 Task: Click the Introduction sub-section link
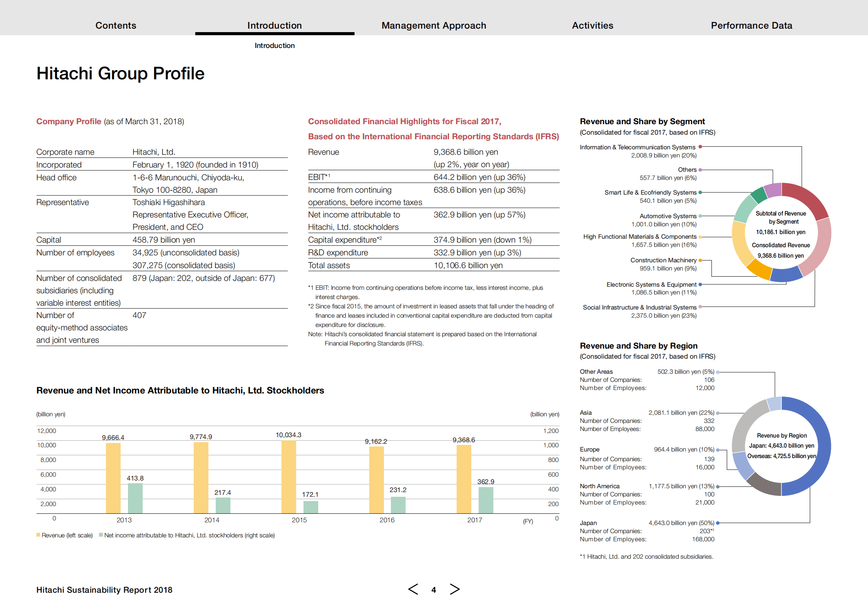[275, 46]
